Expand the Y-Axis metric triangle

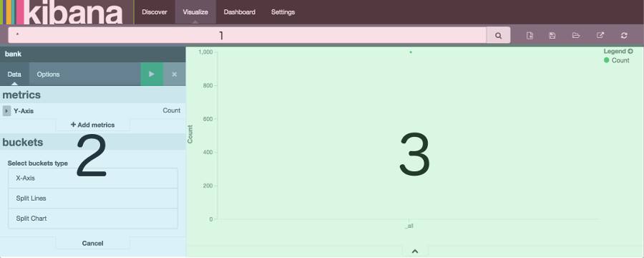[x=6, y=110]
